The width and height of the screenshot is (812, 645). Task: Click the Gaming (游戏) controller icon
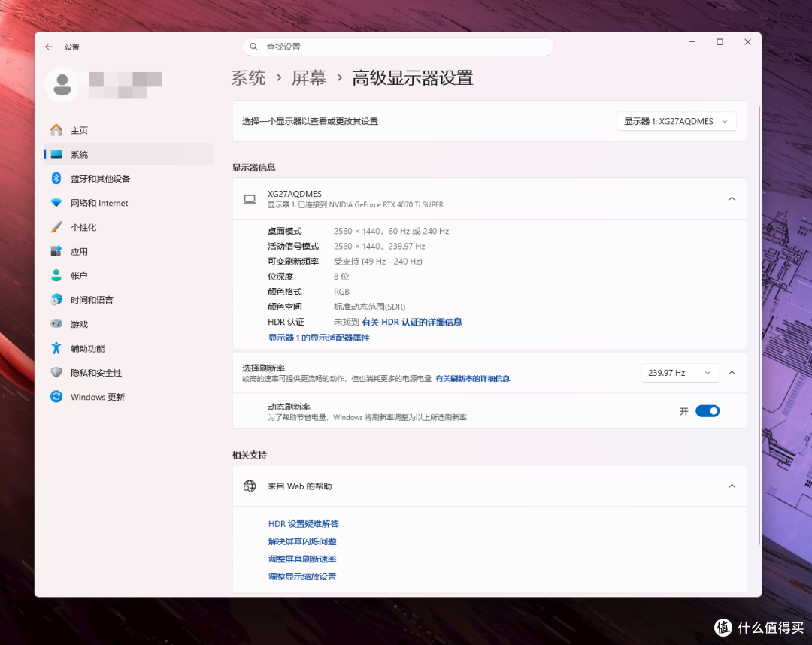56,323
